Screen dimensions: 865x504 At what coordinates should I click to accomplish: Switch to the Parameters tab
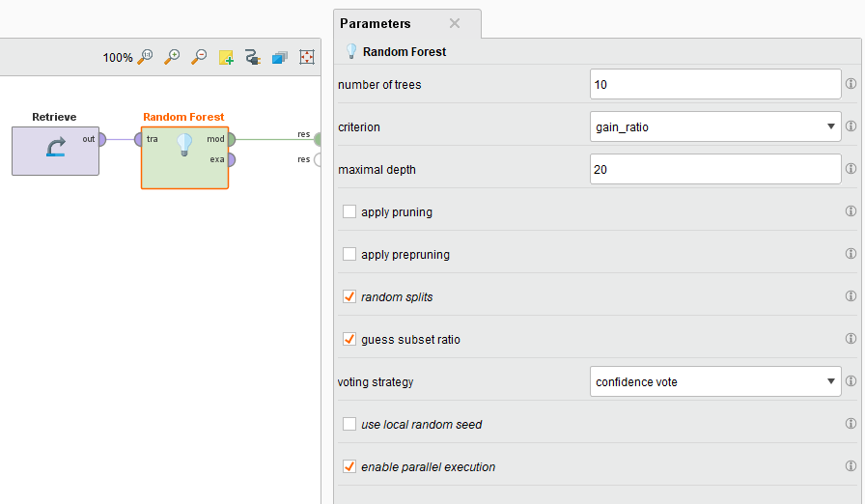click(x=376, y=24)
